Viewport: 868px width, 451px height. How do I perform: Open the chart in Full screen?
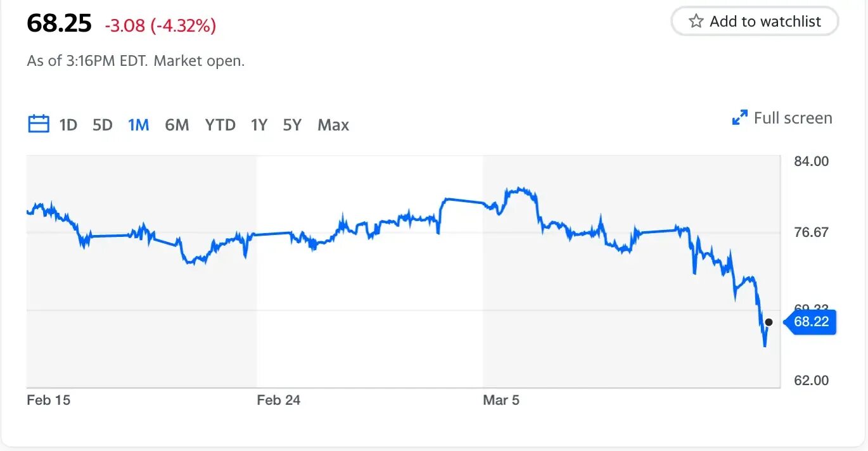782,118
